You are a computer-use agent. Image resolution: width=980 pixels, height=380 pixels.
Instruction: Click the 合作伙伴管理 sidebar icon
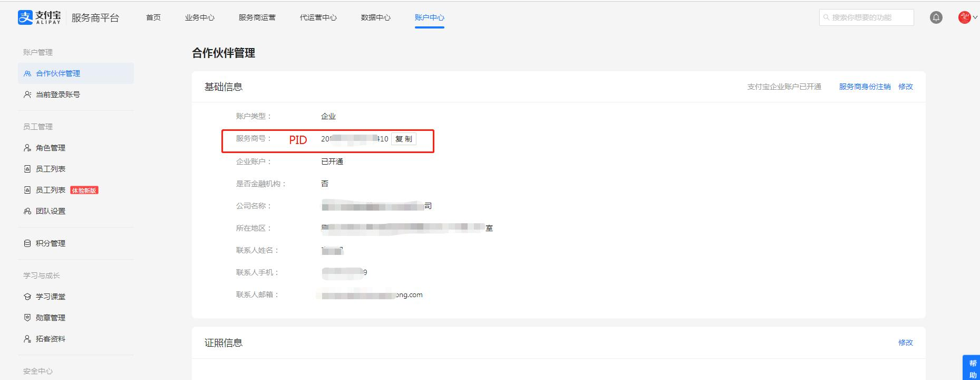(27, 73)
